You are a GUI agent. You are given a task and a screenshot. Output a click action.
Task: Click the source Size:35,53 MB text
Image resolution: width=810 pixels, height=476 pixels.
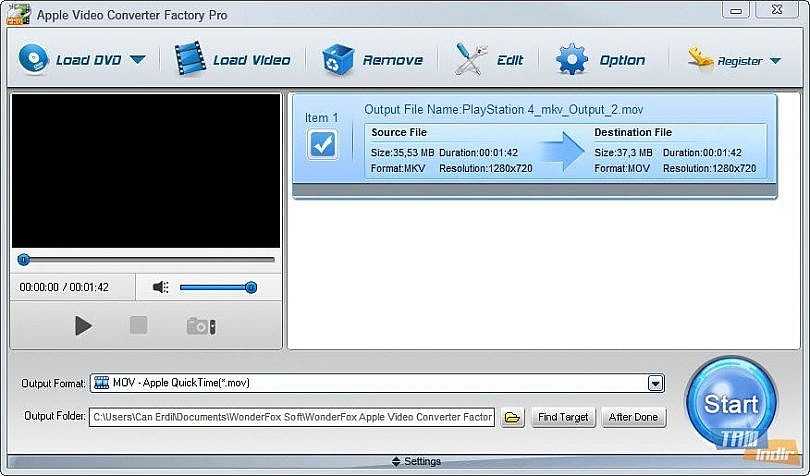402,153
